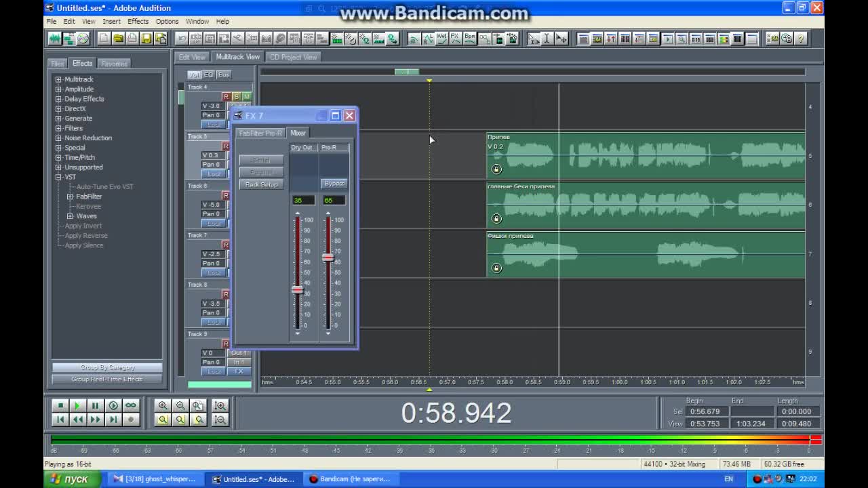Screen dimensions: 868x488
Task: Arm Track 4 for recording
Action: click(226, 97)
